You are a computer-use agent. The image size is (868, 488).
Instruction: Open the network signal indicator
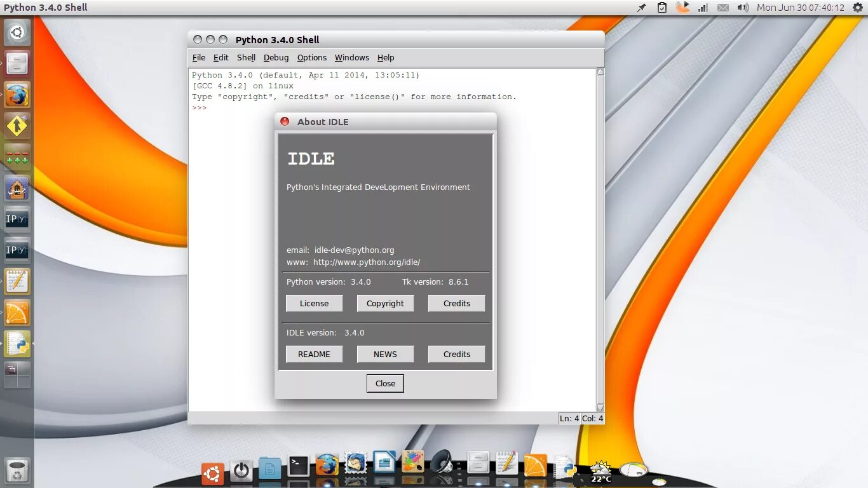[x=703, y=8]
